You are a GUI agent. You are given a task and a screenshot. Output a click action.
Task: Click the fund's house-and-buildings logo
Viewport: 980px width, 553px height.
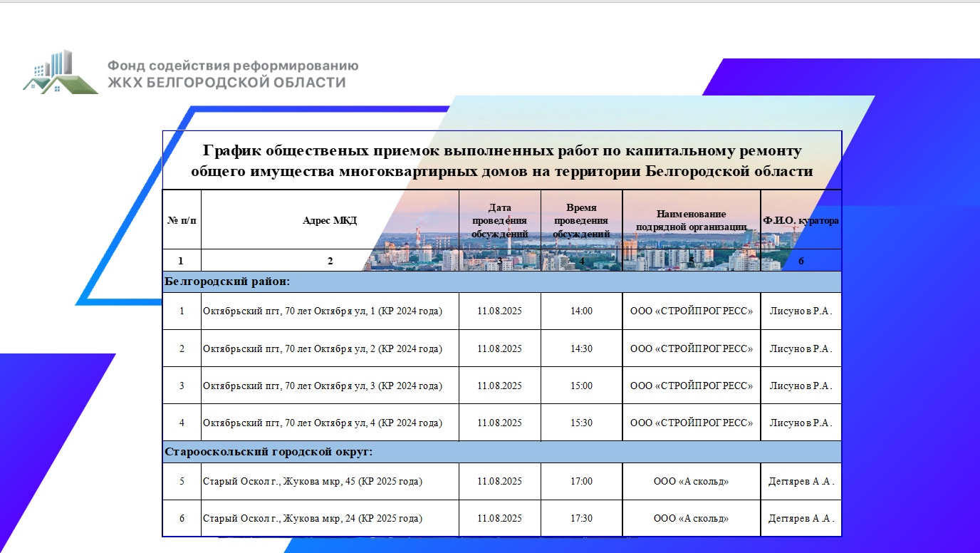coord(61,72)
